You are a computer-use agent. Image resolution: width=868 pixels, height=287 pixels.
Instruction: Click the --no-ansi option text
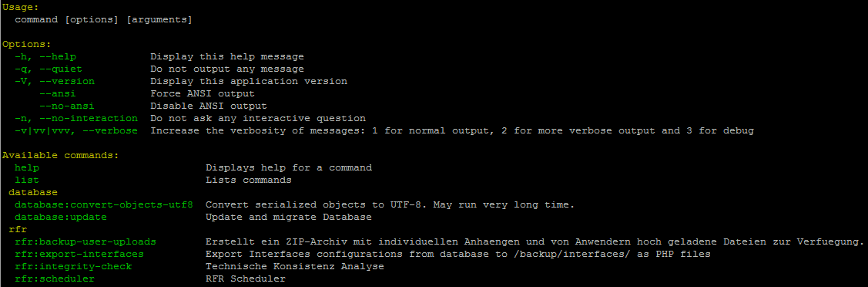(67, 106)
